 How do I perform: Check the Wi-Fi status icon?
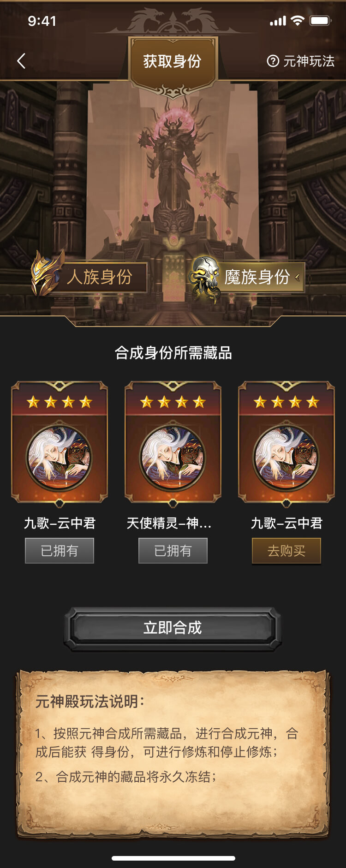pos(298,21)
